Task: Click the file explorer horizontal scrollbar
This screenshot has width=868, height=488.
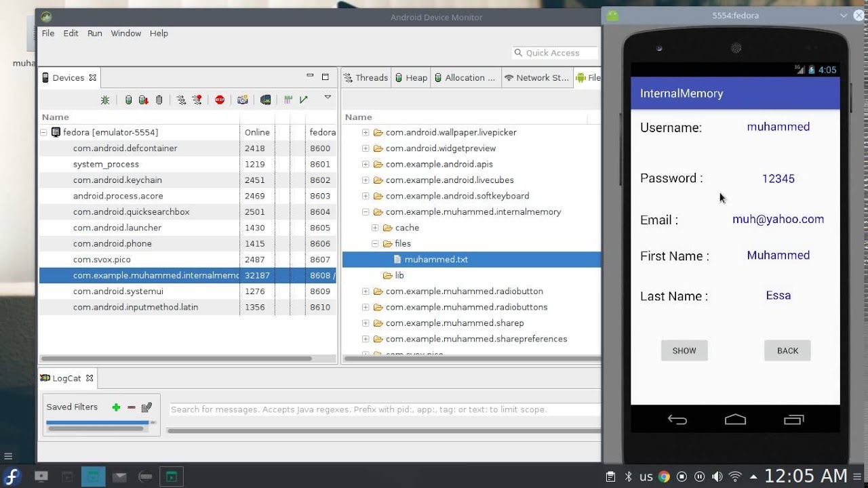Action: [x=471, y=359]
